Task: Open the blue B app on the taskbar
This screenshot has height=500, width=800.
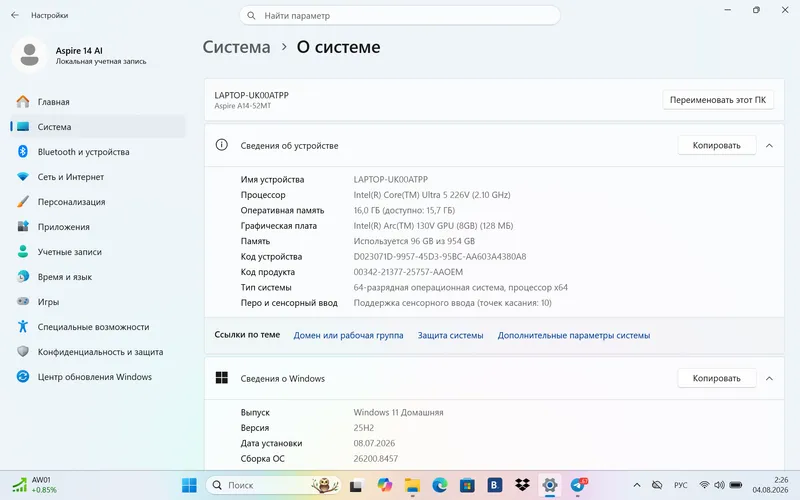Action: pos(494,485)
